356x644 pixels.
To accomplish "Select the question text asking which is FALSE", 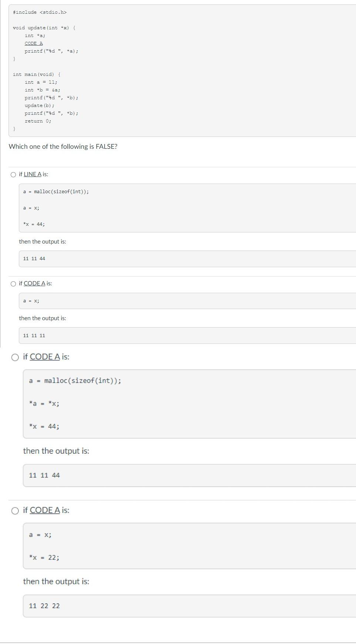I will pyautogui.click(x=63, y=147).
